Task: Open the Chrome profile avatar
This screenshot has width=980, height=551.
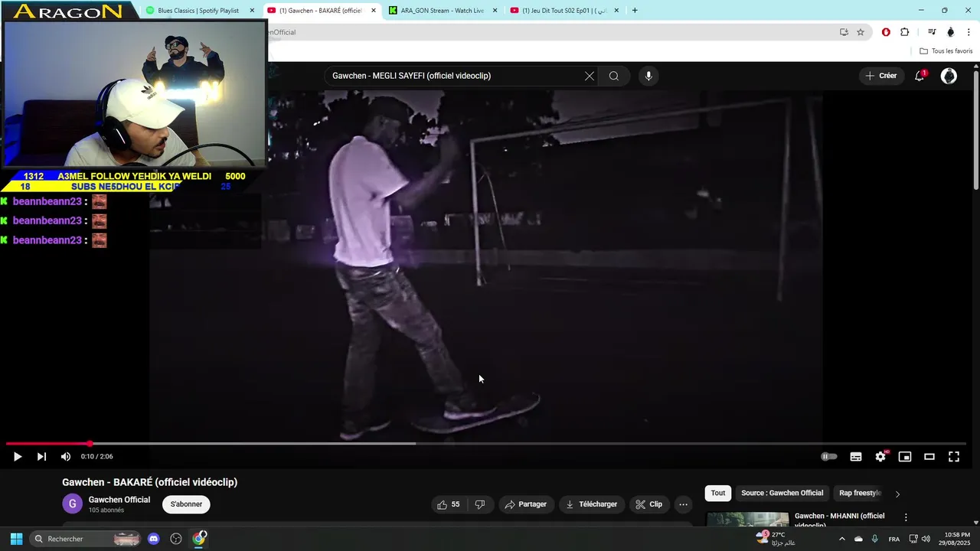Action: (951, 32)
